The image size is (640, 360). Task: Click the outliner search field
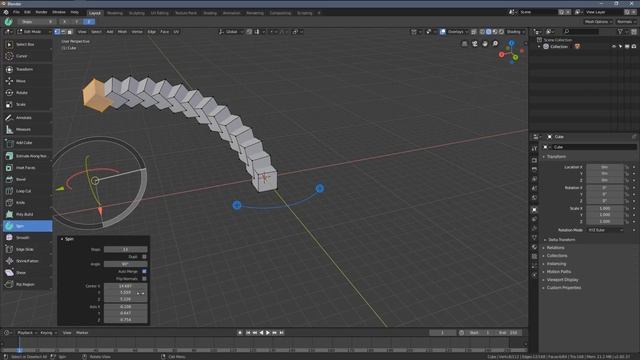point(581,31)
